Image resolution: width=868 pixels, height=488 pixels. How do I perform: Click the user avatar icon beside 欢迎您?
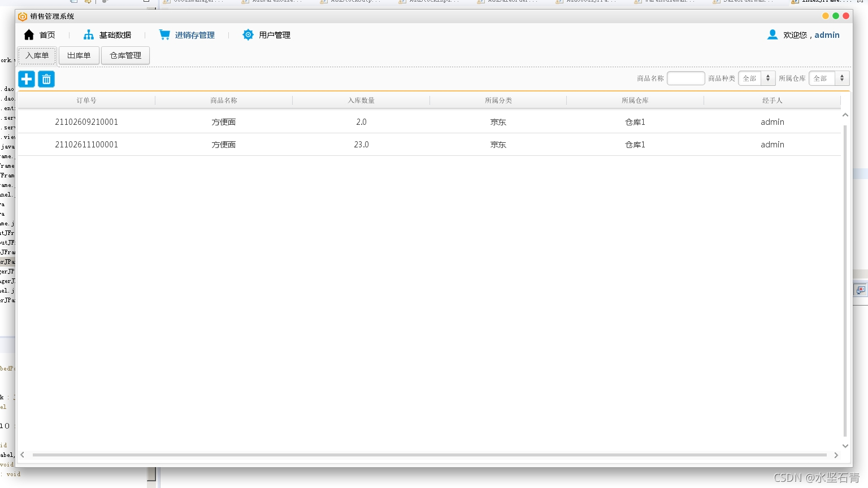pos(772,35)
